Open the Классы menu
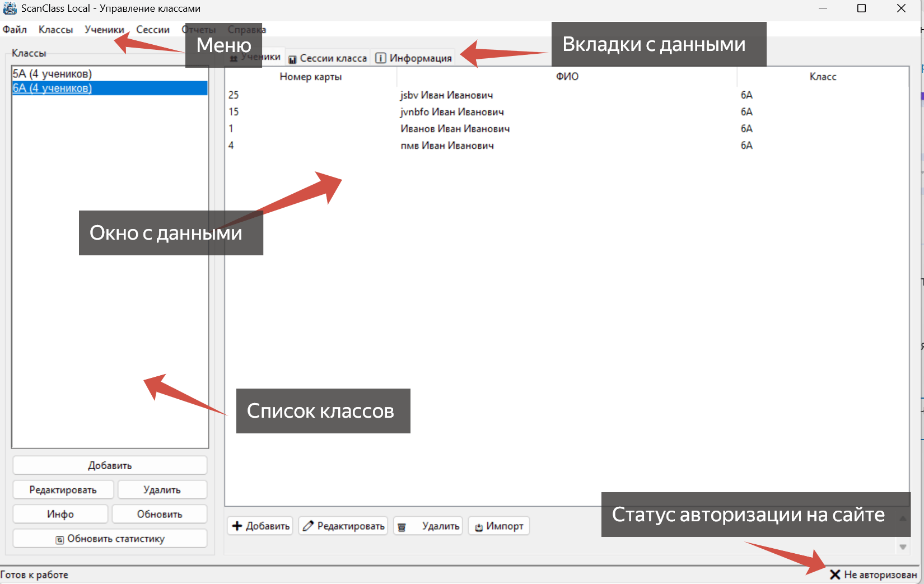This screenshot has width=924, height=584. point(55,30)
